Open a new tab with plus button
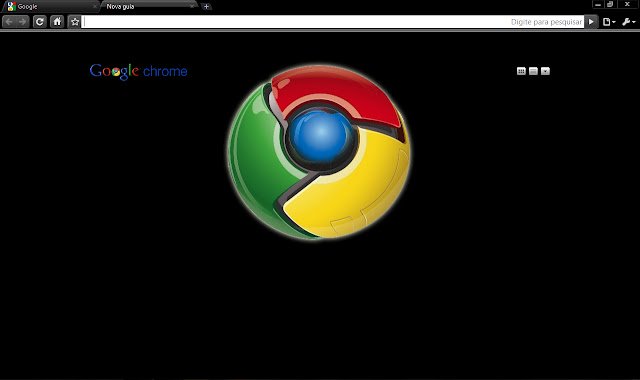This screenshot has width=640, height=380. tap(206, 7)
